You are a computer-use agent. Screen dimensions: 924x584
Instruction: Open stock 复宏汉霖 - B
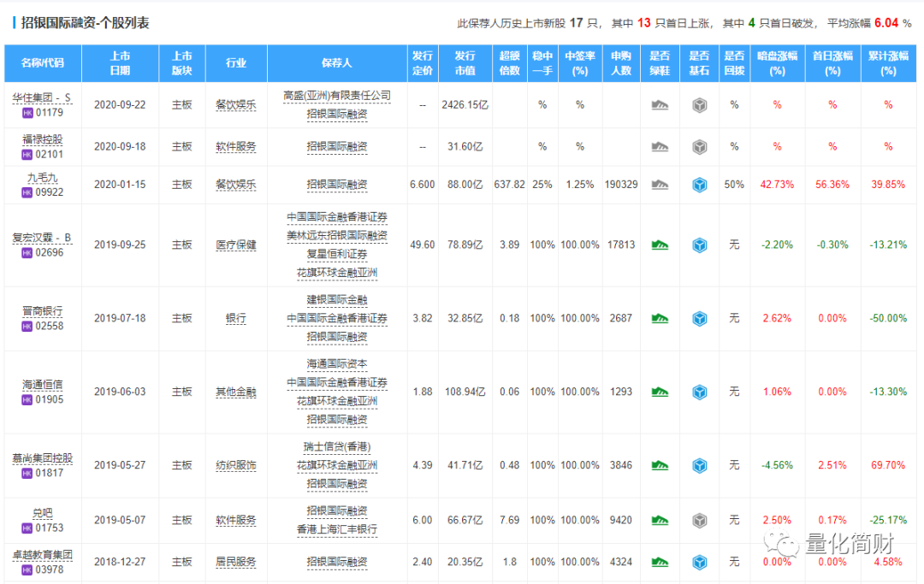[x=42, y=238]
